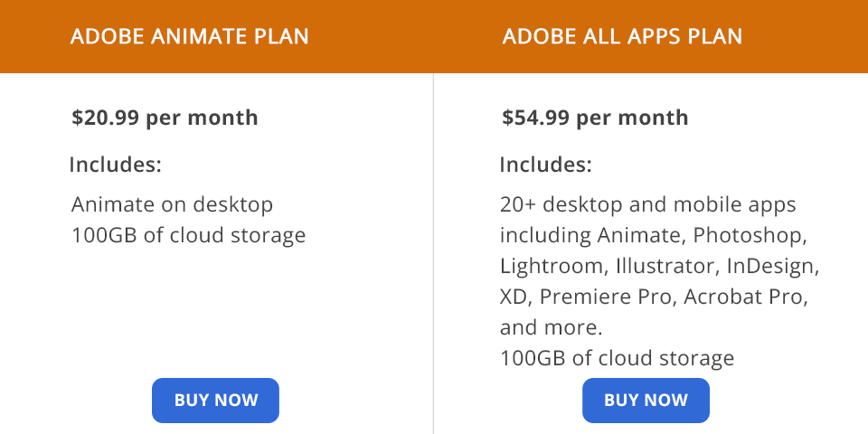Click the 'Animate on desktop' feature text
The width and height of the screenshot is (868, 434).
tap(172, 205)
